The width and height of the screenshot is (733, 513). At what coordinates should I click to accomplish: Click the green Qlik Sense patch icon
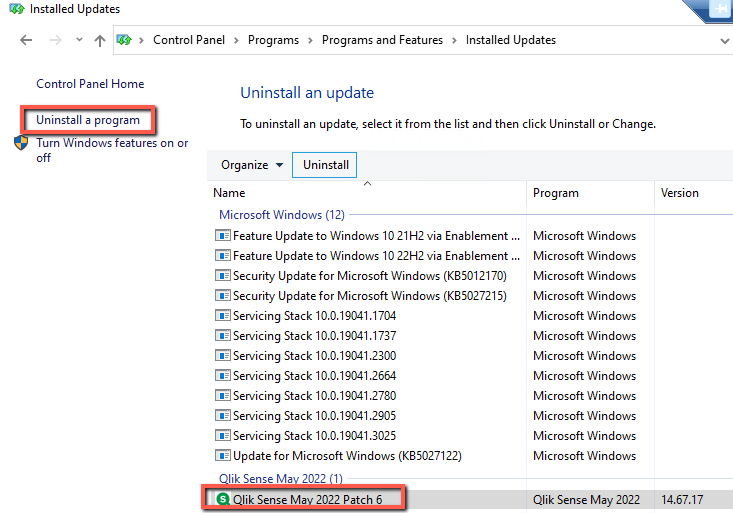(x=223, y=499)
